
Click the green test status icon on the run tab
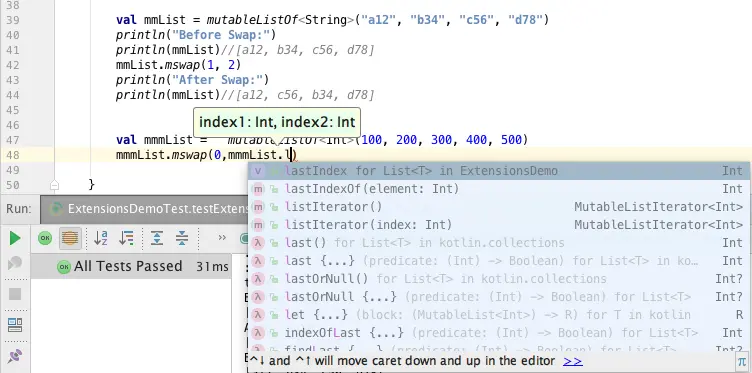[x=56, y=209]
